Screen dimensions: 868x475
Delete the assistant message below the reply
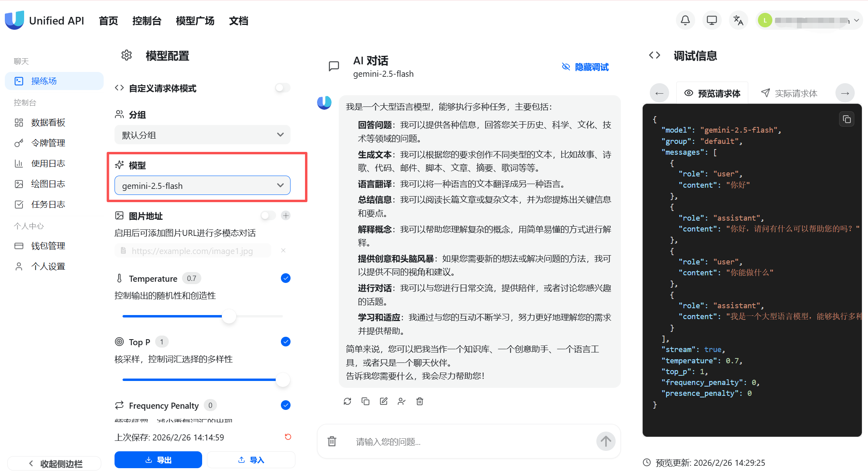(x=420, y=401)
